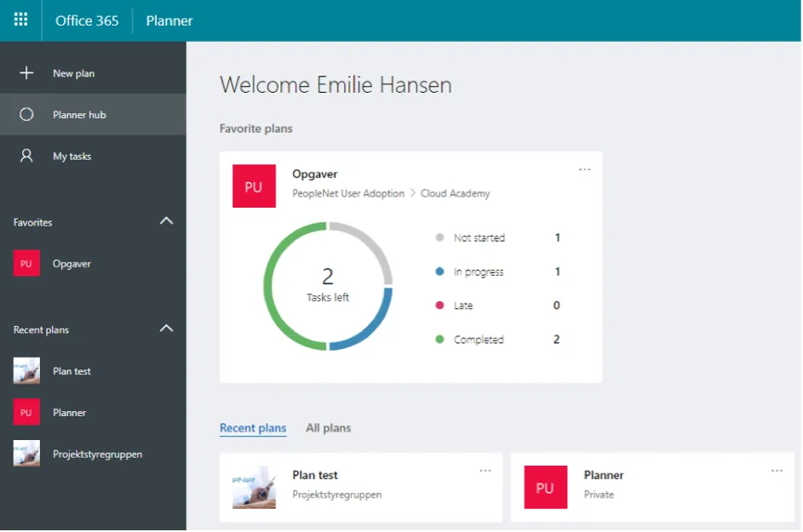Click the large PU tile on Opgaver card
This screenshot has height=532, width=803.
point(254,186)
